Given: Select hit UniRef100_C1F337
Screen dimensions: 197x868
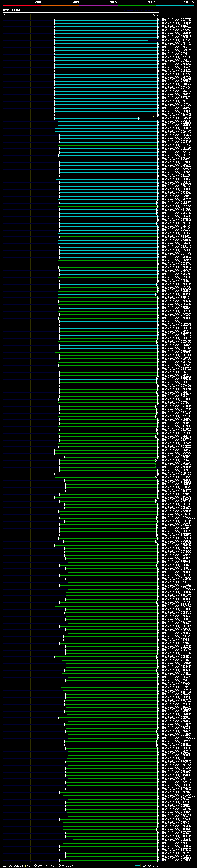Looking at the screenshot, I should 176,474.
